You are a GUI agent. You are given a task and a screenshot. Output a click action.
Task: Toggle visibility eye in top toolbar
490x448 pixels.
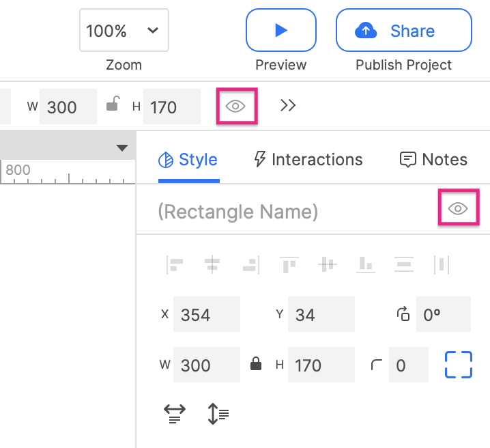(236, 106)
